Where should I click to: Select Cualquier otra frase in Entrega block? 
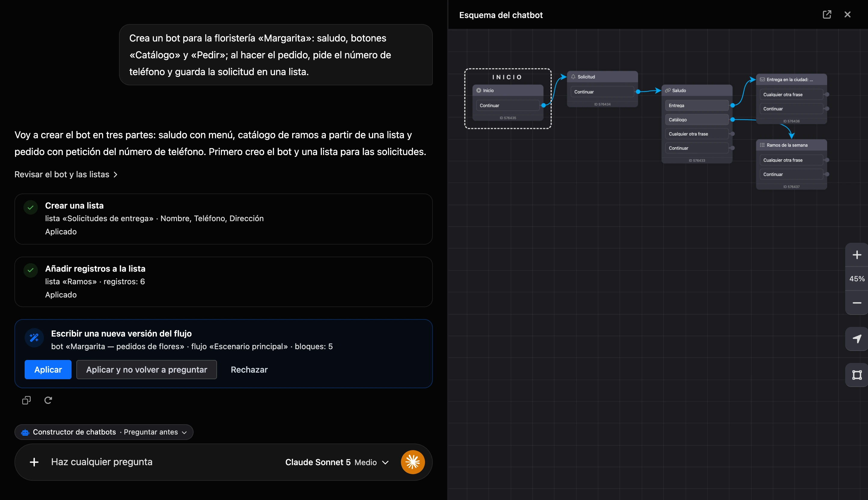click(791, 94)
